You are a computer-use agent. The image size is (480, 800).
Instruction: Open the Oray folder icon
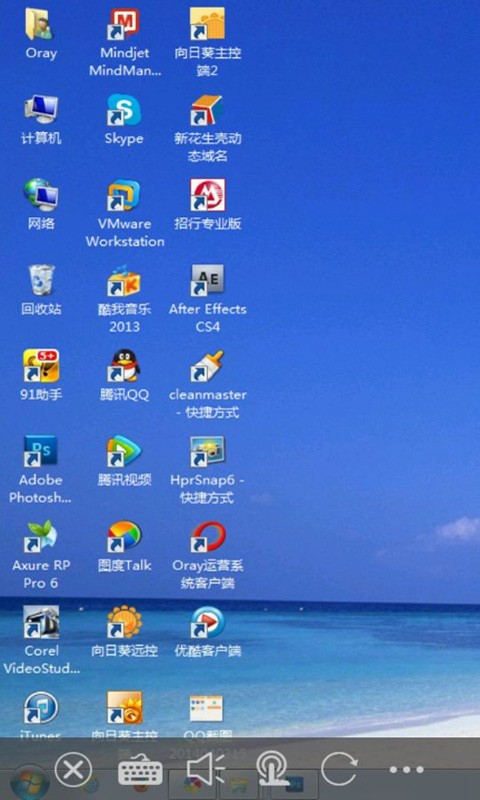pyautogui.click(x=40, y=23)
